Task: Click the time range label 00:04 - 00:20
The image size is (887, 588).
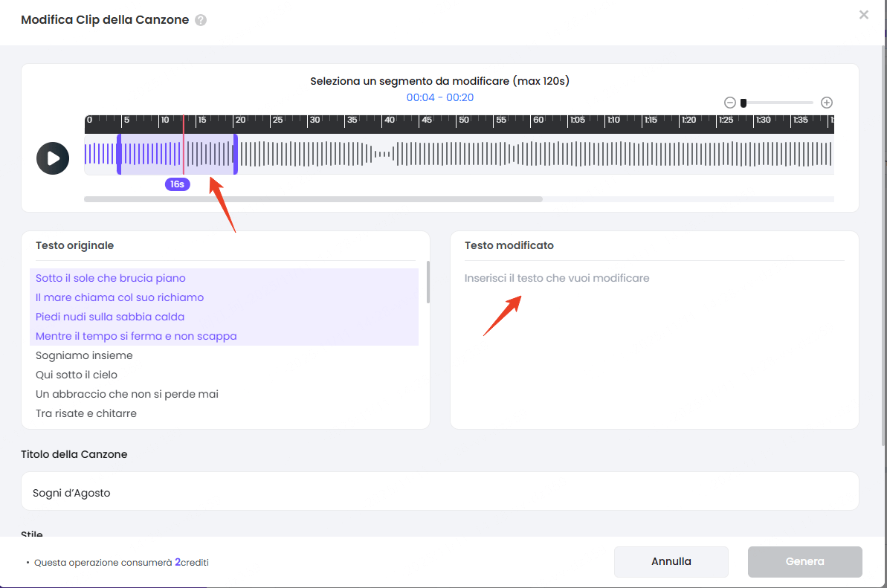Action: 441,97
